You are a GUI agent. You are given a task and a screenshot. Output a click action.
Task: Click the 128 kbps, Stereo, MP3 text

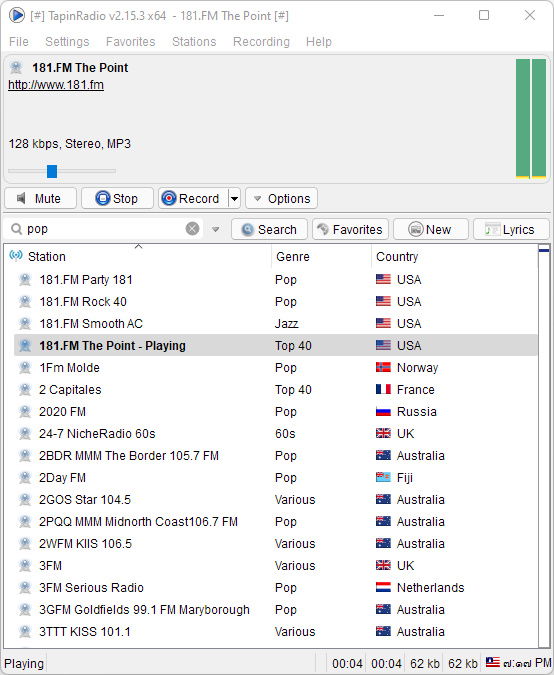(x=70, y=144)
